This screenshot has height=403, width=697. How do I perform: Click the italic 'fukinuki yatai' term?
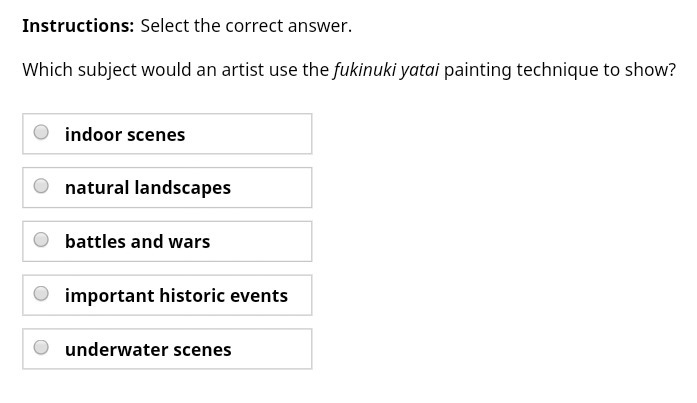pos(386,71)
